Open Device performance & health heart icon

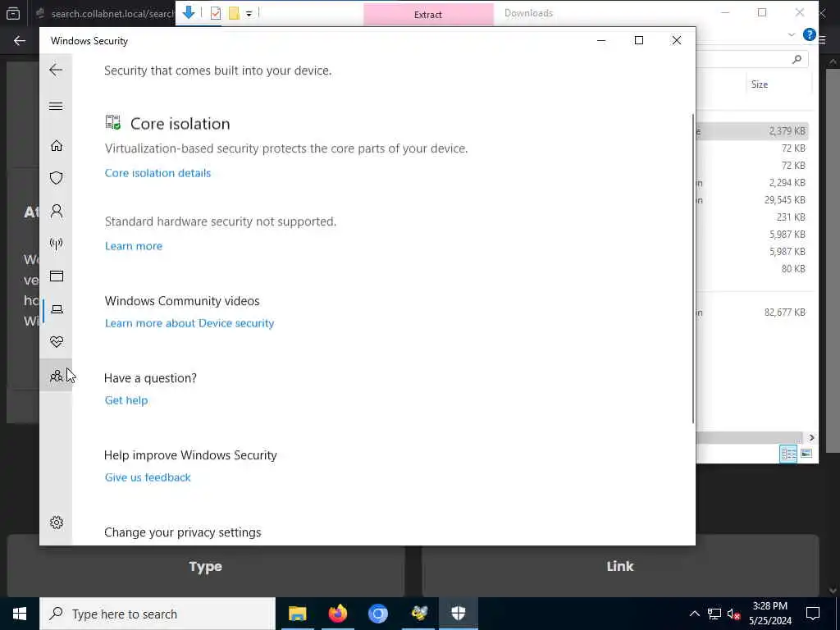tap(57, 342)
